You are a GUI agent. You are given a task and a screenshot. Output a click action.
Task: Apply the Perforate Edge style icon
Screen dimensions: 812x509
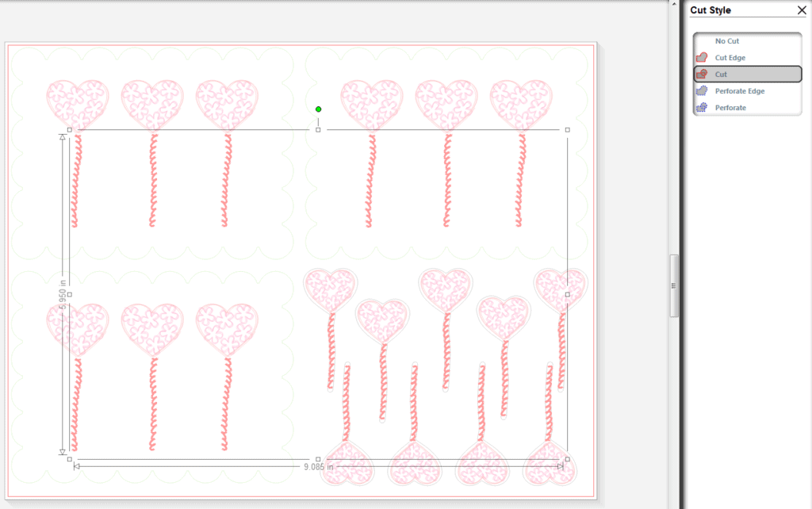[702, 91]
